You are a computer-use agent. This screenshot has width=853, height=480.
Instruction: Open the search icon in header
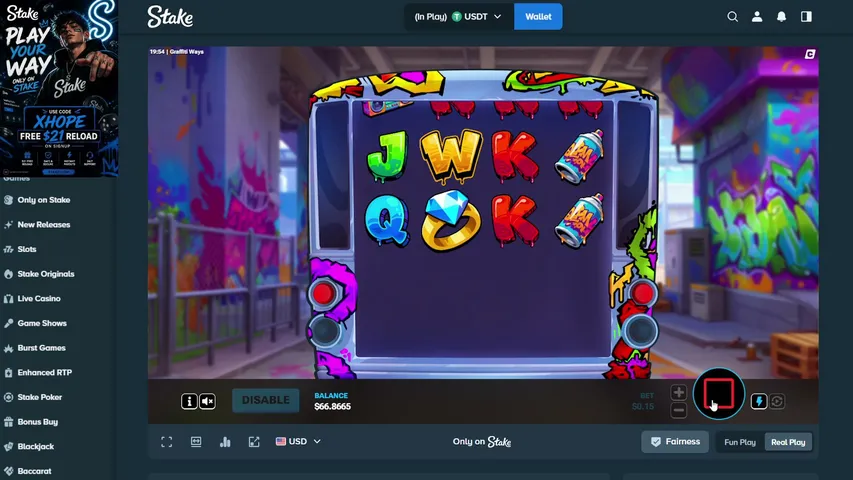coord(732,17)
